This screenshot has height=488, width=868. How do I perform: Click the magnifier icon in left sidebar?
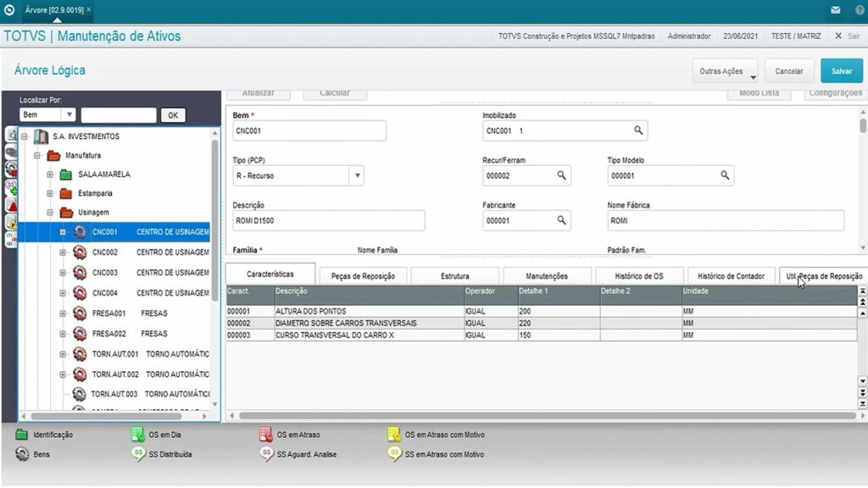11,135
